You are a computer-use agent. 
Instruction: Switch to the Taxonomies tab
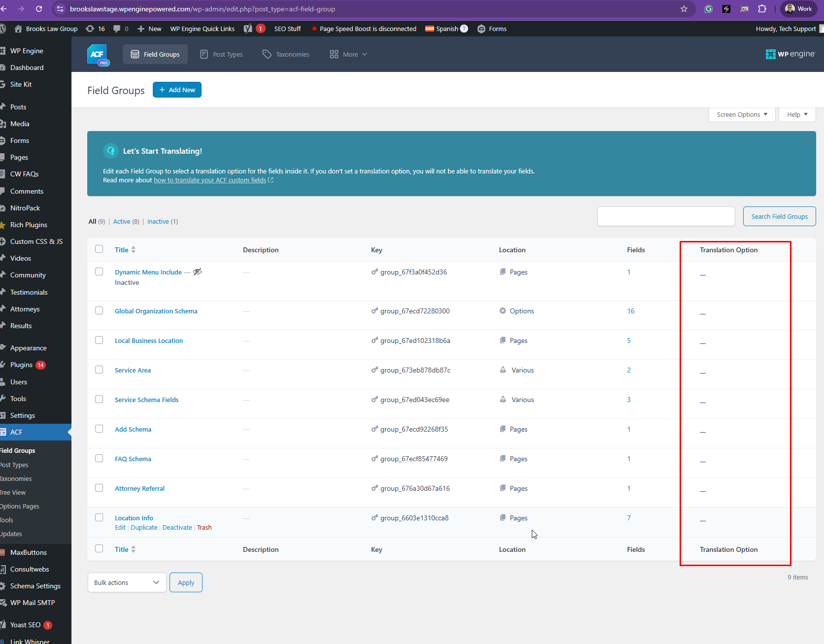point(286,54)
